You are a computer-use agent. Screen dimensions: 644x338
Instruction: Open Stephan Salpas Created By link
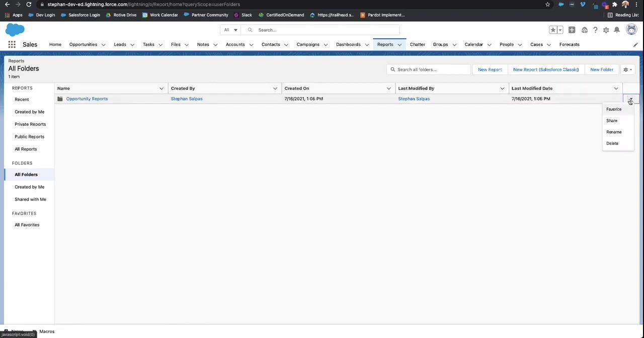187,99
